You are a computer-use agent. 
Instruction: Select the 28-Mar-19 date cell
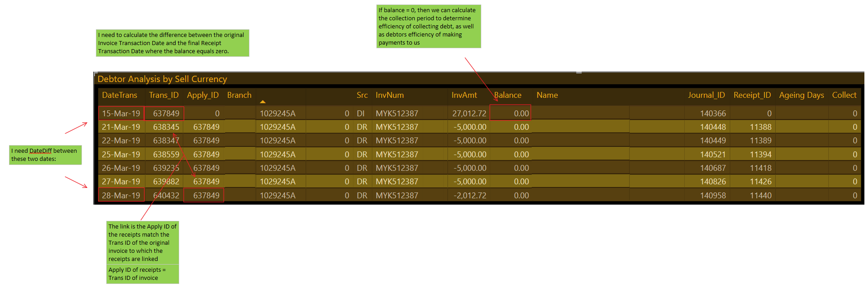click(x=121, y=196)
